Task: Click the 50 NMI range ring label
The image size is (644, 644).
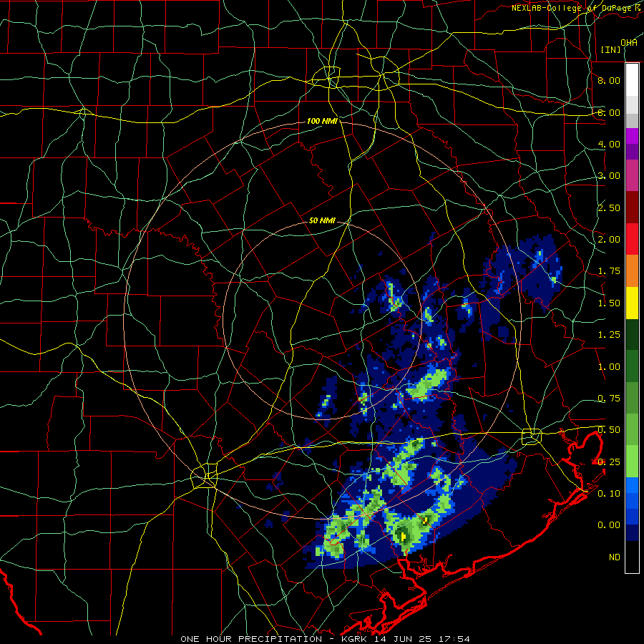Action: [322, 220]
